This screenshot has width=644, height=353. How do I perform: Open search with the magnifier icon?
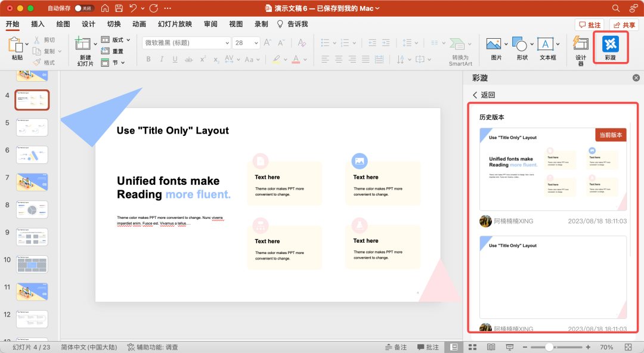pos(615,8)
